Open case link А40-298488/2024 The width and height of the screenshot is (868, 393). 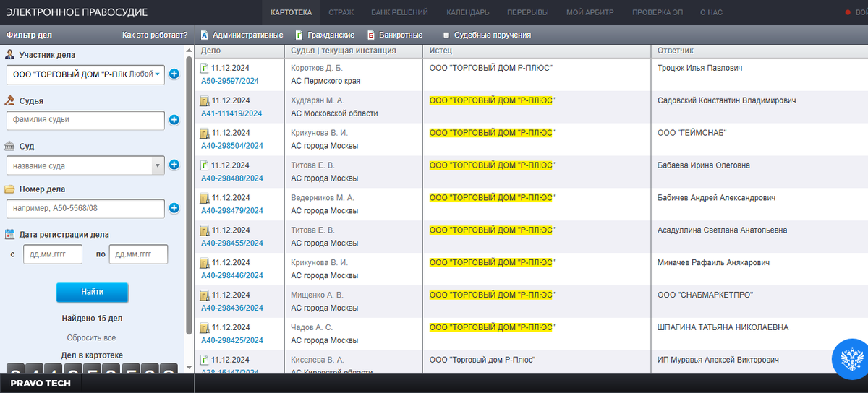click(x=231, y=178)
